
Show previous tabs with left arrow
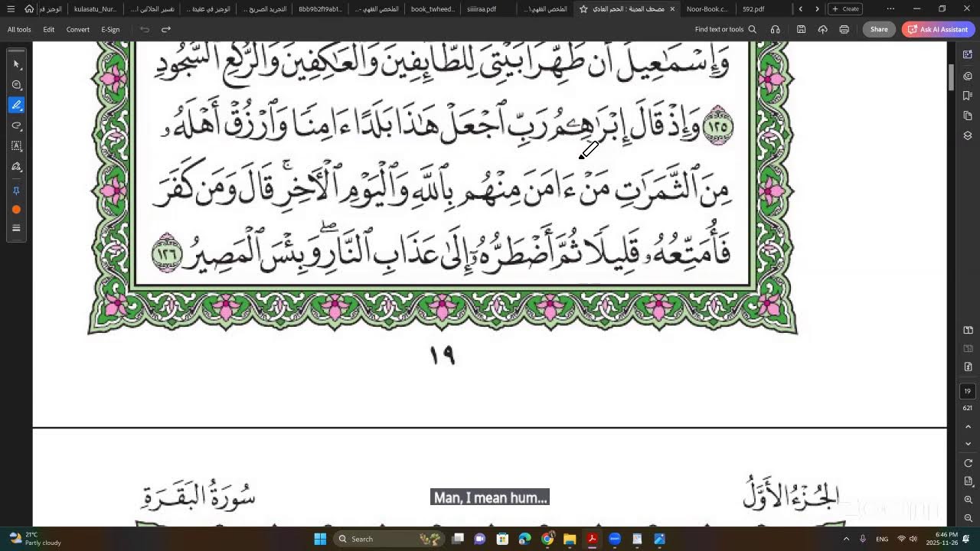click(801, 9)
